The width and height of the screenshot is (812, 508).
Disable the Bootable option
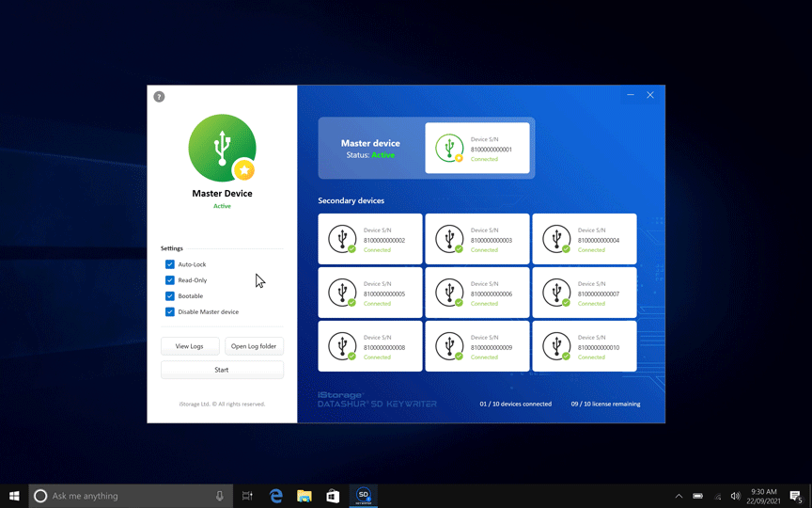point(170,295)
